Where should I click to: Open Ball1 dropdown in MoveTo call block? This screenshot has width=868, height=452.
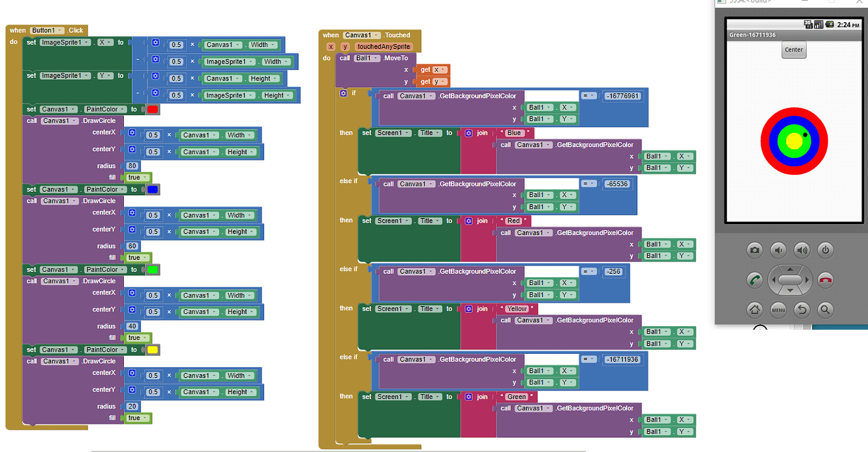pyautogui.click(x=367, y=58)
